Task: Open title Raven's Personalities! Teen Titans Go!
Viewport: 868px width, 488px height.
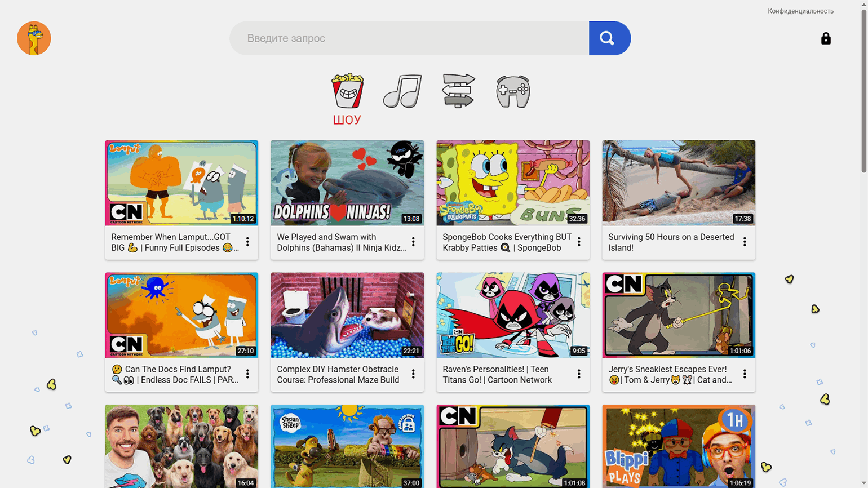Action: pos(497,375)
